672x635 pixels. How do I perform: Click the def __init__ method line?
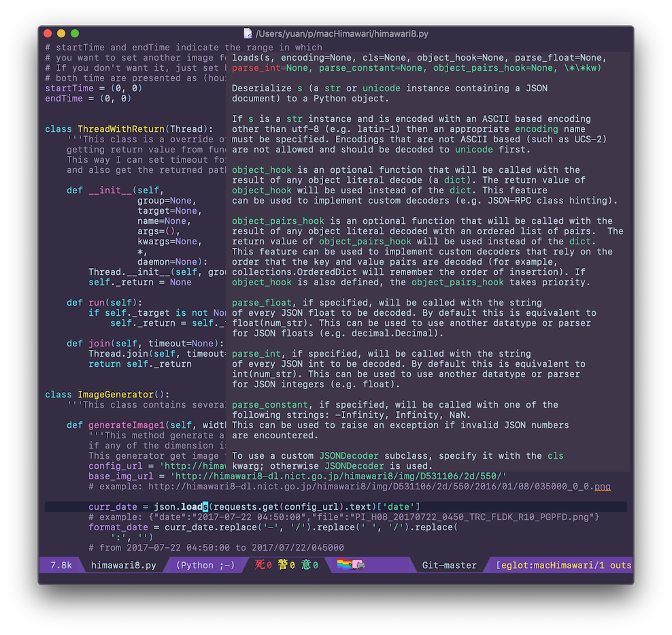(x=115, y=191)
